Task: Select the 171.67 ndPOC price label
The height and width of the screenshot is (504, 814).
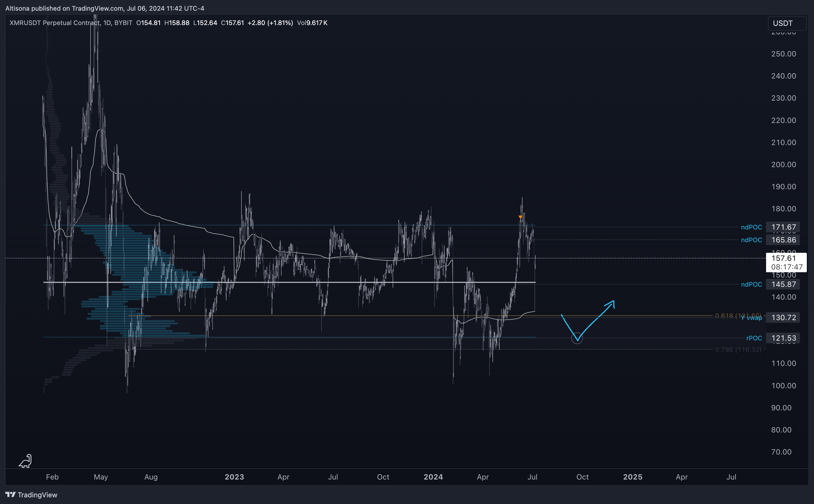Action: point(783,227)
